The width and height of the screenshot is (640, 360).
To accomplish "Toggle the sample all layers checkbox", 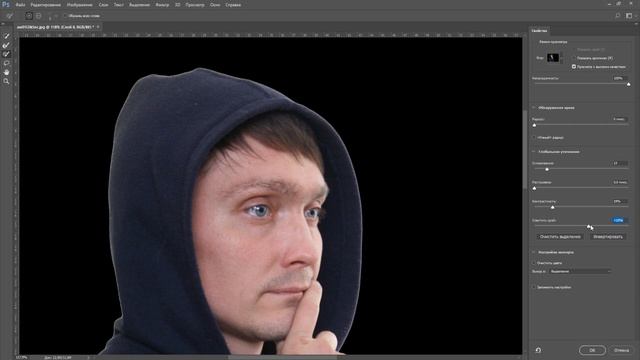I will (x=65, y=16).
